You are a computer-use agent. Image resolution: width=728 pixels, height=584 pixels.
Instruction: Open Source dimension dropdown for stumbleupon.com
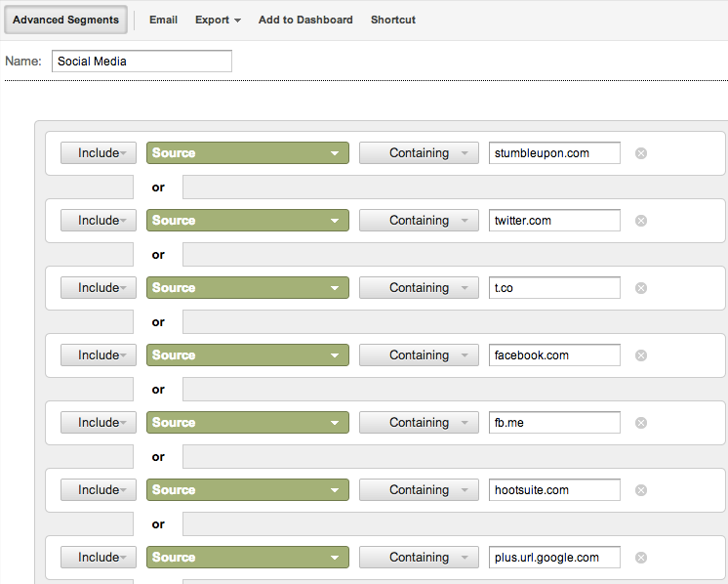pyautogui.click(x=248, y=153)
